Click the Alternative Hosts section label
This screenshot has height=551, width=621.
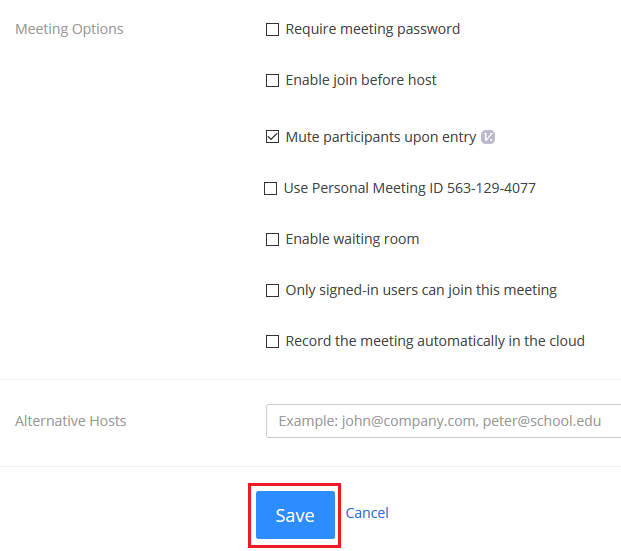coord(70,421)
